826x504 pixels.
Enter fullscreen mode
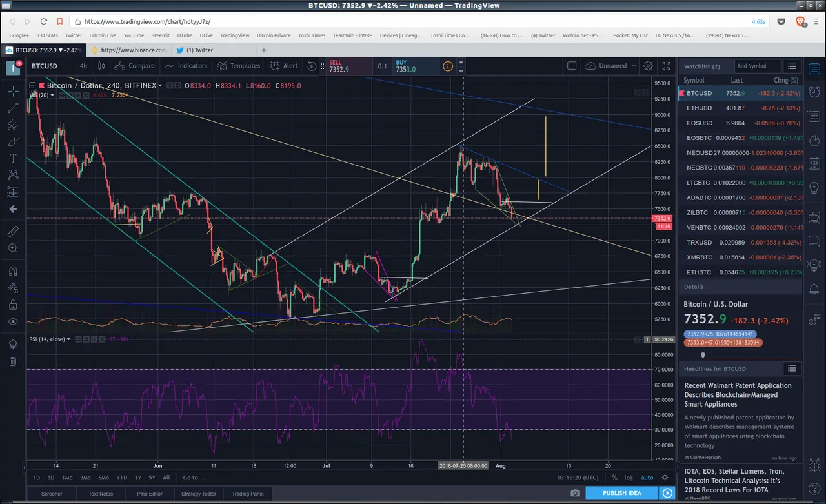(666, 66)
